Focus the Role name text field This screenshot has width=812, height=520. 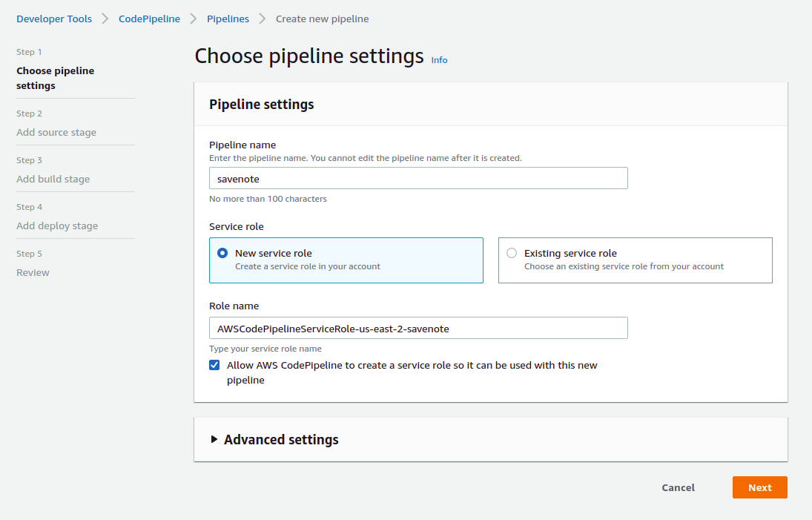coord(418,328)
